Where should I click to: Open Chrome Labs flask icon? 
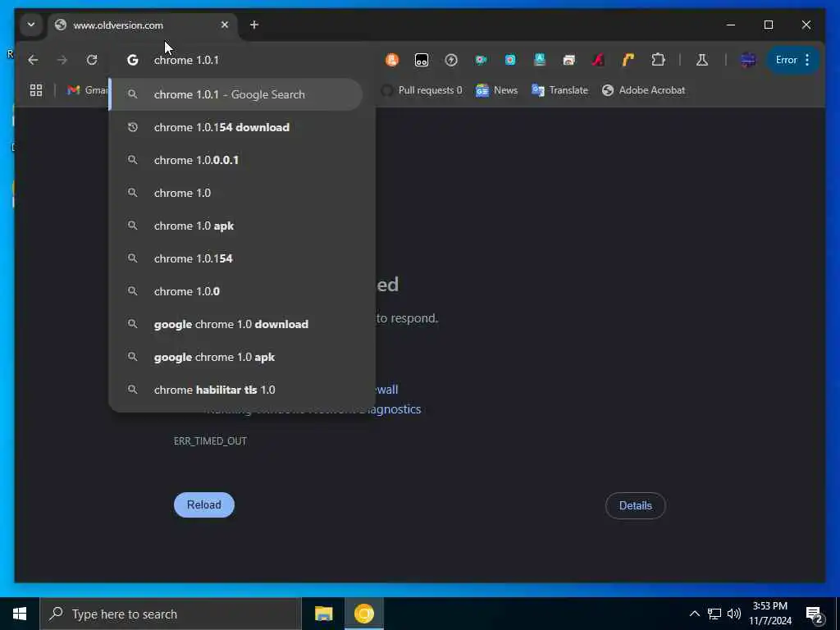click(702, 60)
